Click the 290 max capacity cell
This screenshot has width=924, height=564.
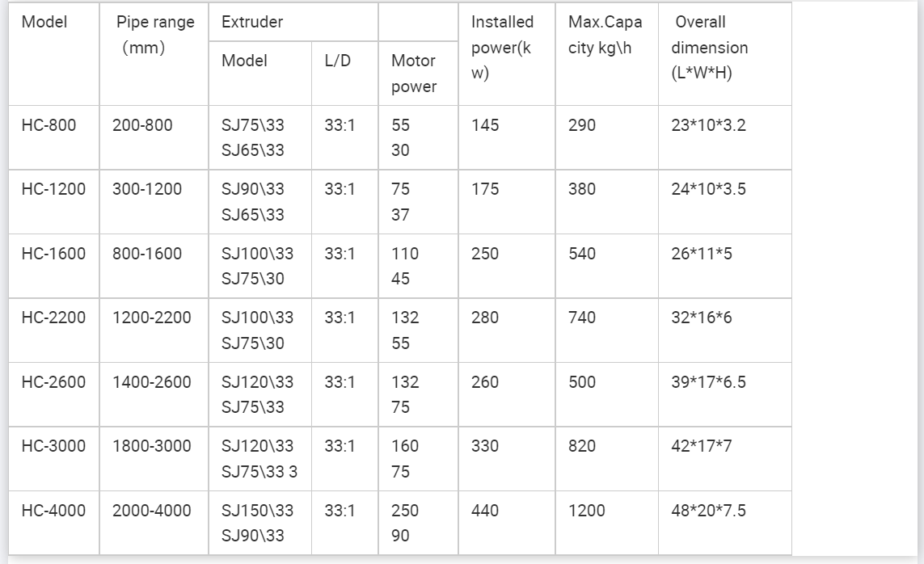pos(582,125)
